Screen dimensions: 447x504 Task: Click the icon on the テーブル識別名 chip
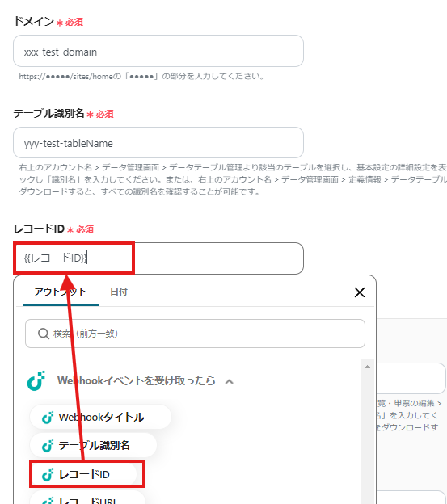point(48,446)
